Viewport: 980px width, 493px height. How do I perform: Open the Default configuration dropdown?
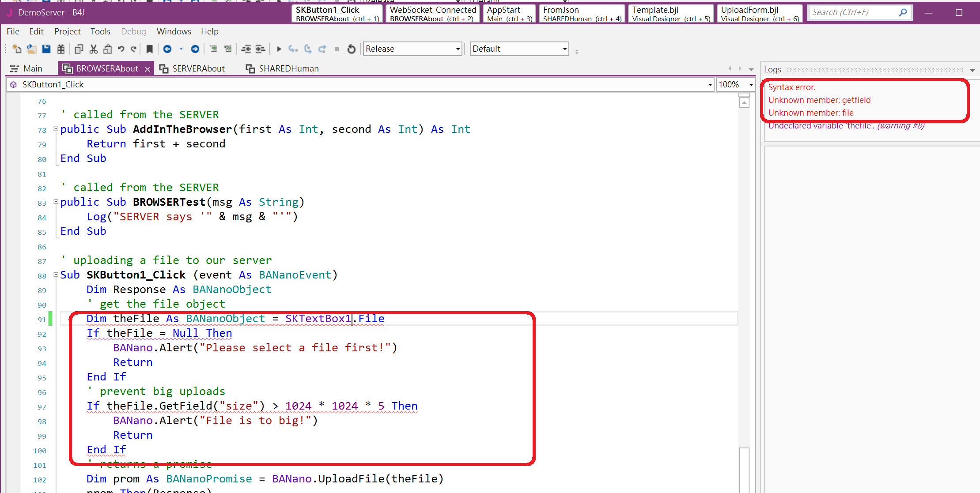(x=564, y=49)
